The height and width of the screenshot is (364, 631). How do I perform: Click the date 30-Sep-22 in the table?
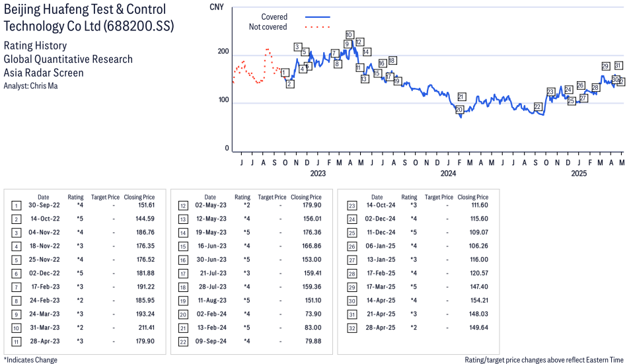point(44,205)
